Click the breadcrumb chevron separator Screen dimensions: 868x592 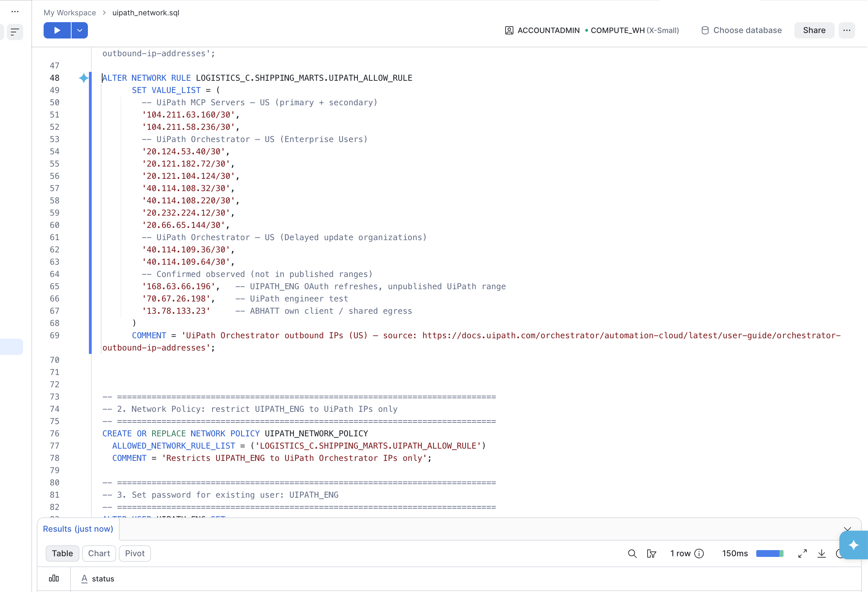[x=104, y=13]
